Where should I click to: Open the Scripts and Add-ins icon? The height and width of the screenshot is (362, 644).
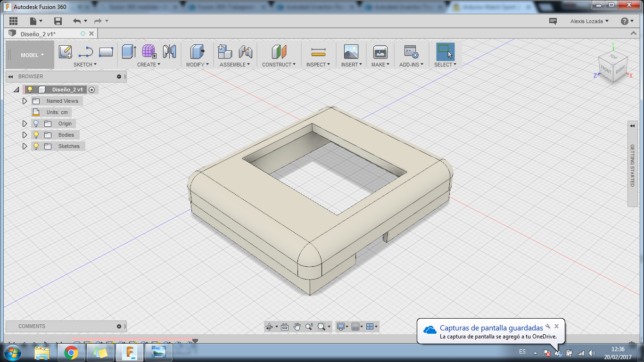(x=411, y=51)
